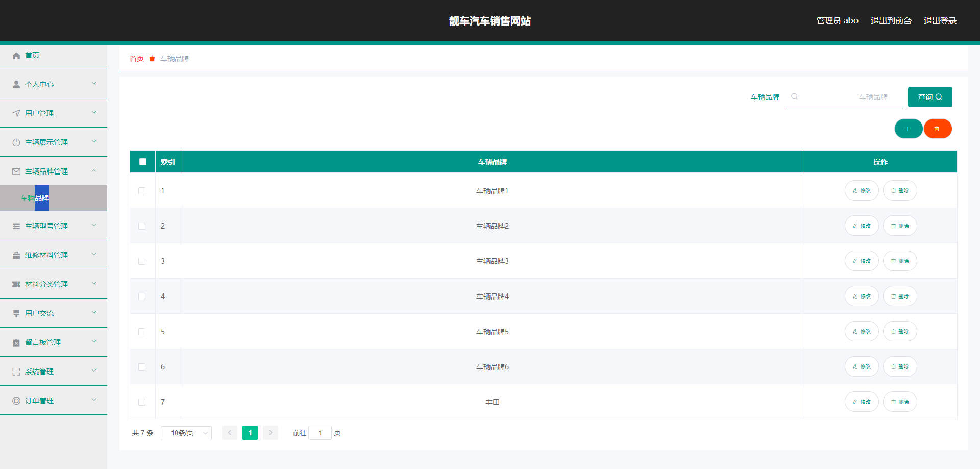Select page 1 in pagination
Image resolution: width=980 pixels, height=469 pixels.
click(250, 433)
